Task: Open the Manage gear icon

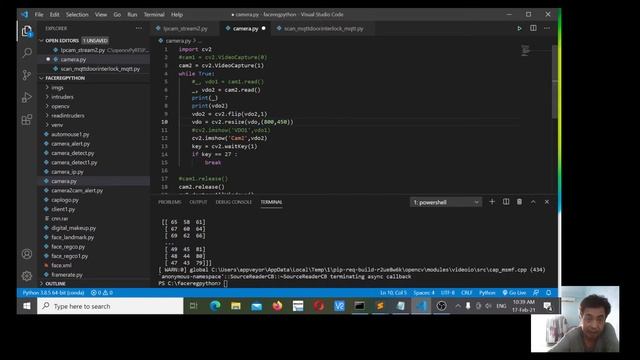Action: pyautogui.click(x=27, y=276)
